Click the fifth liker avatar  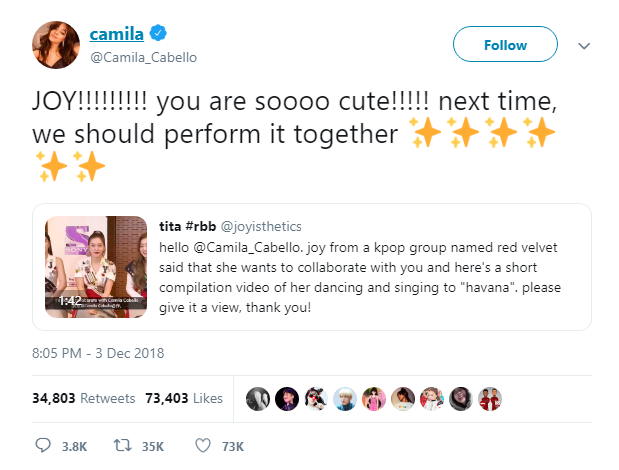(374, 398)
